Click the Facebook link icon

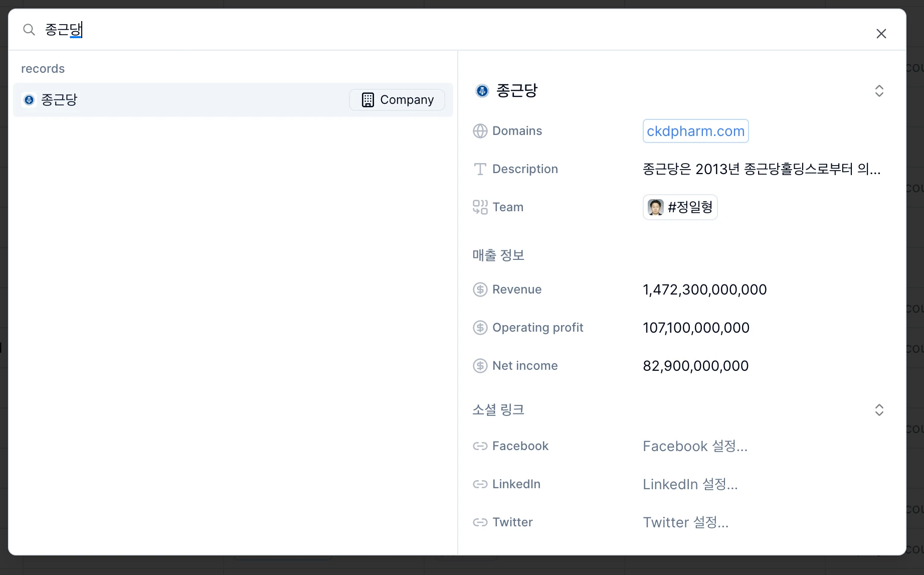480,446
